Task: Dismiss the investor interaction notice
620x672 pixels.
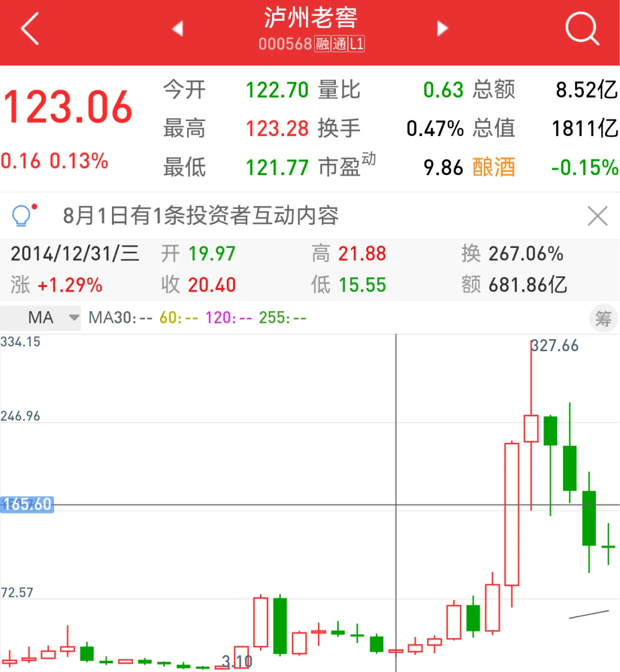Action: pos(598,215)
